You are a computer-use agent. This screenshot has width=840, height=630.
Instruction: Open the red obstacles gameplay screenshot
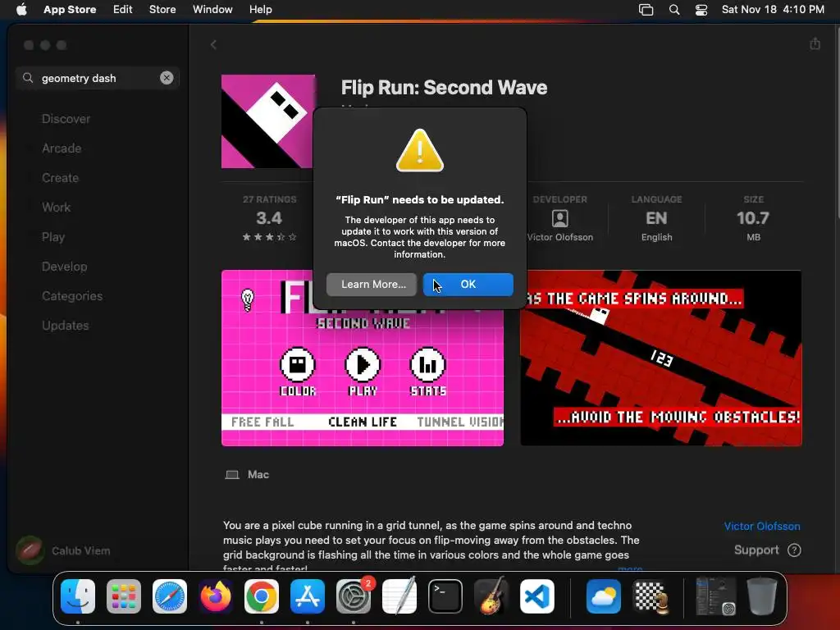pyautogui.click(x=661, y=358)
